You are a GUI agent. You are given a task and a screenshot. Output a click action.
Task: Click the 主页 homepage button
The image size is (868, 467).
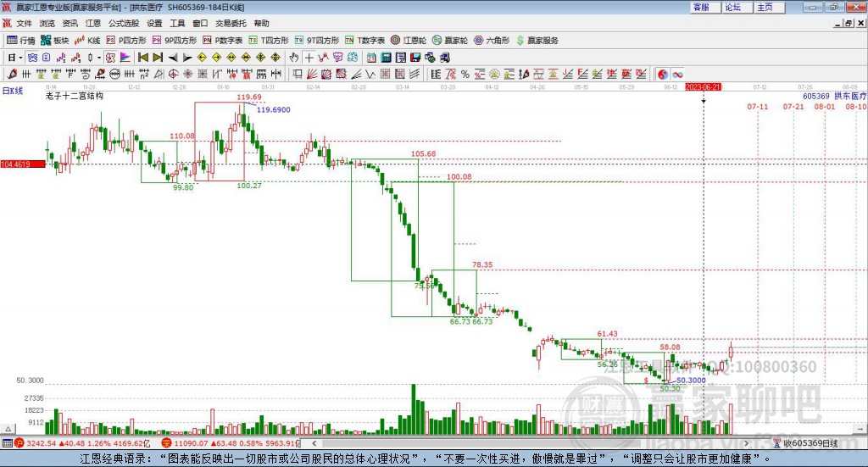click(770, 7)
